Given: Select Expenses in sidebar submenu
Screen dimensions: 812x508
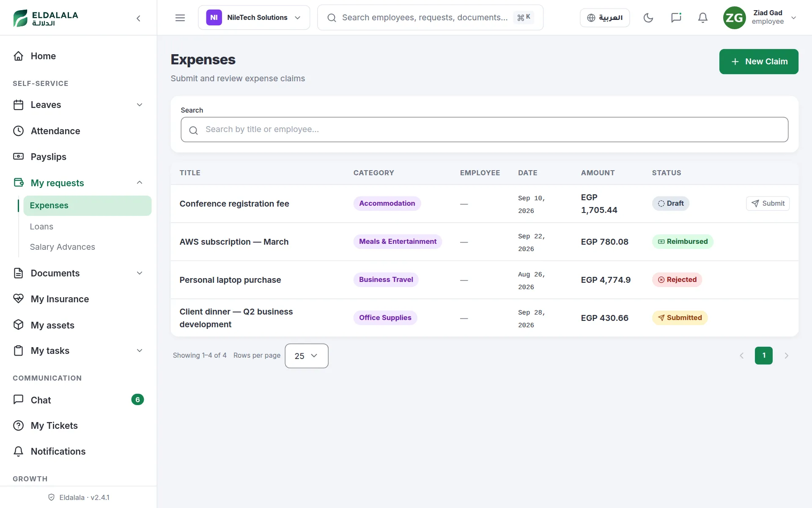Looking at the screenshot, I should [87, 206].
